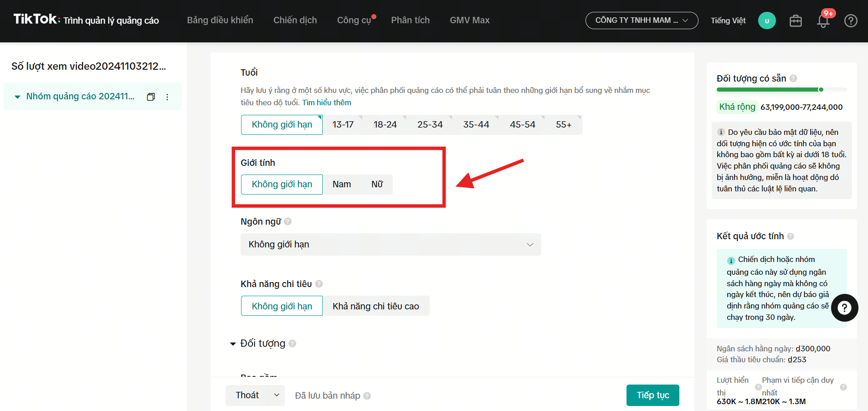Choose Nam gender option
This screenshot has width=868, height=411.
tap(342, 185)
